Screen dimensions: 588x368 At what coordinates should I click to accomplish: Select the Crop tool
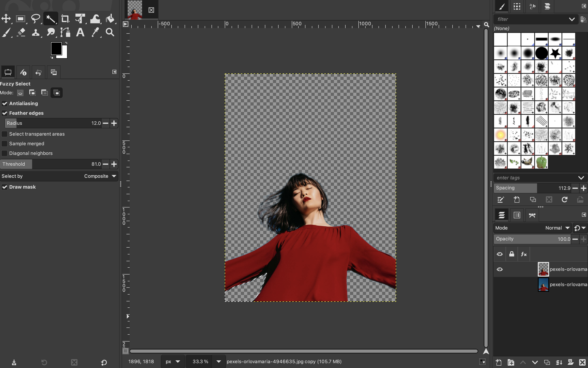click(65, 19)
